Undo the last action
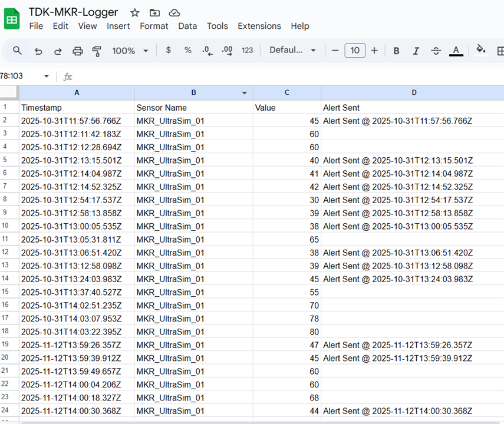 tap(38, 51)
